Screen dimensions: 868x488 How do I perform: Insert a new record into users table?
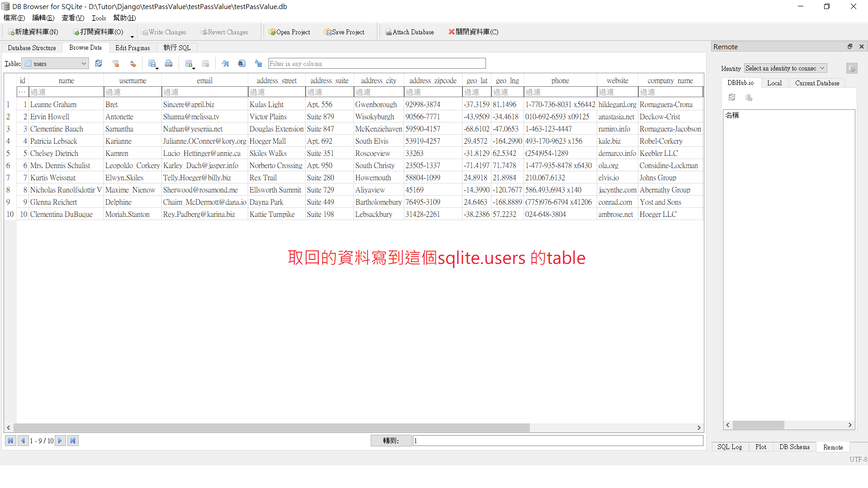[188, 62]
